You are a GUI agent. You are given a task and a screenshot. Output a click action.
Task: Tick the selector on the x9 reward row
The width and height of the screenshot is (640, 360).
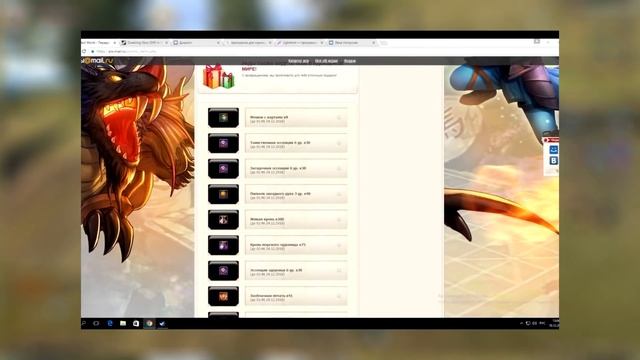tap(338, 118)
